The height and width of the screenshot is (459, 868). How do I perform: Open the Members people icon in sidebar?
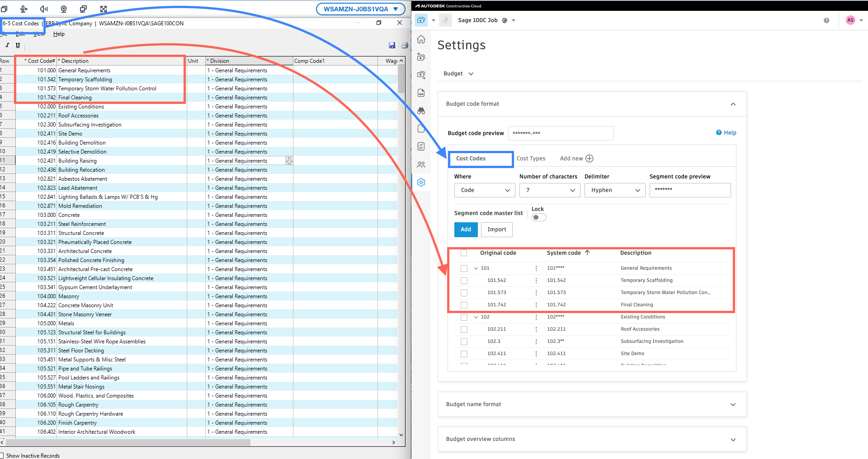pyautogui.click(x=421, y=164)
